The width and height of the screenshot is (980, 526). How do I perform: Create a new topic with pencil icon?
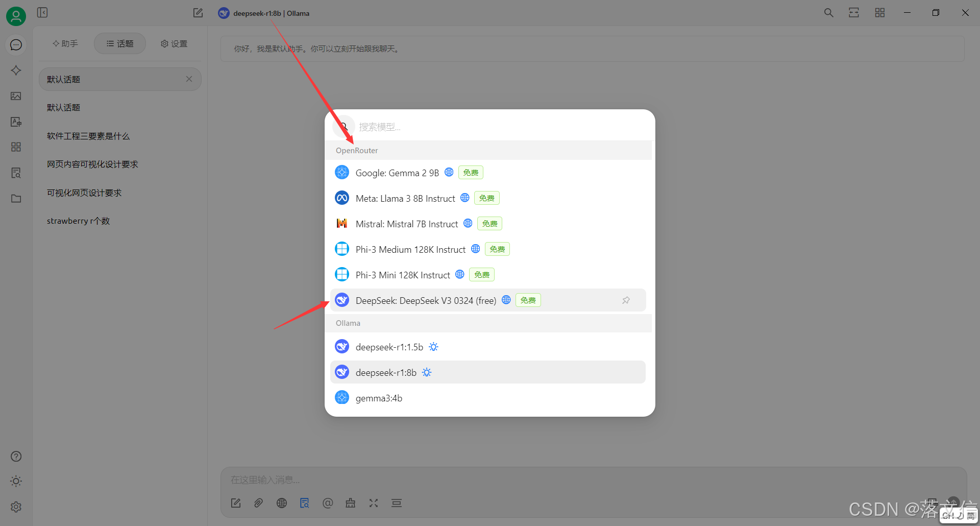click(x=198, y=13)
